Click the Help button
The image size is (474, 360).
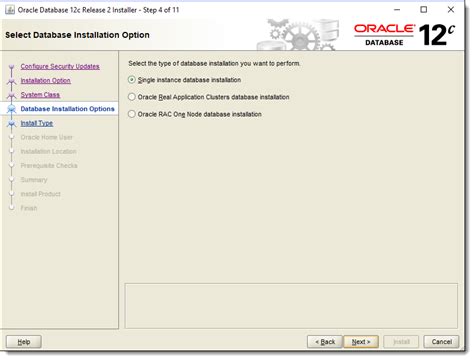tap(24, 342)
